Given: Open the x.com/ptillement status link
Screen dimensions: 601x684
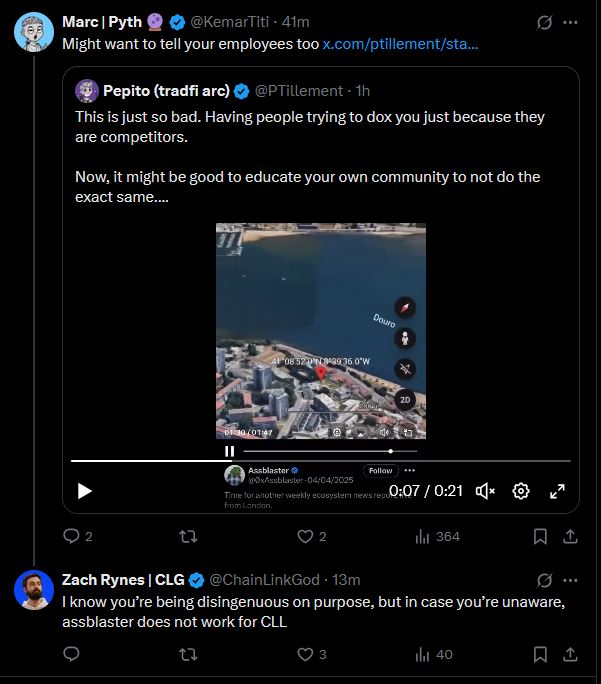Looking at the screenshot, I should coord(400,45).
